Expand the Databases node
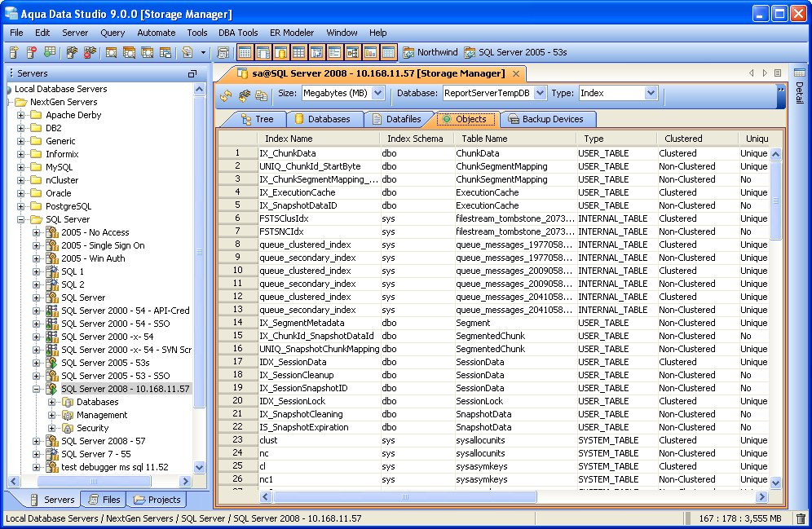 (x=52, y=402)
